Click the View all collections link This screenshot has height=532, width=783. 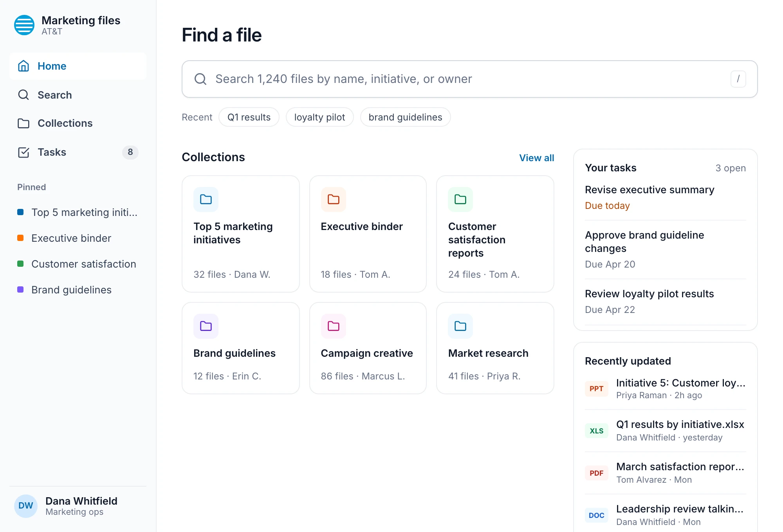point(536,158)
